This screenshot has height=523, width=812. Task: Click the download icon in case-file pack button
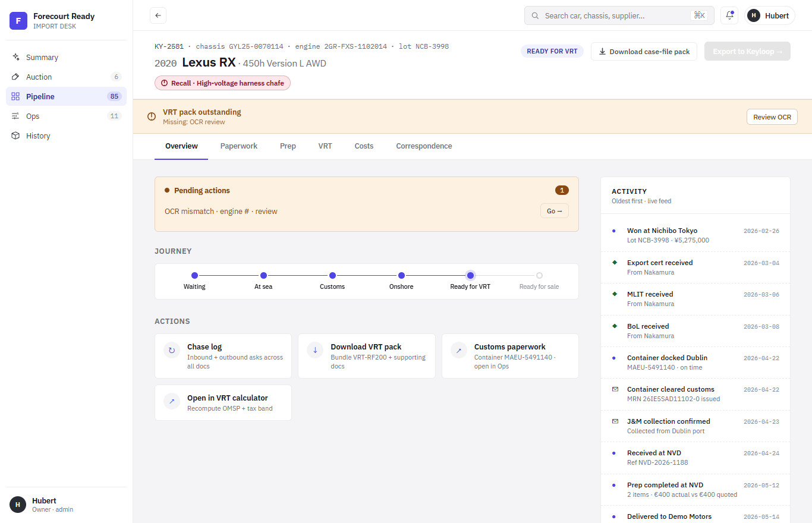[x=602, y=51]
